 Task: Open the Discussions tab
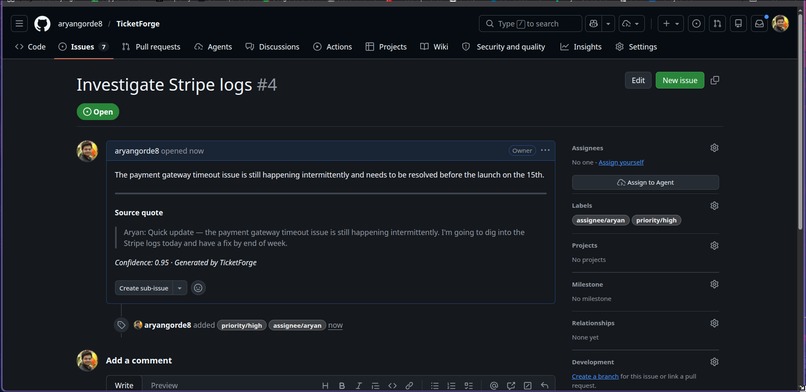click(272, 47)
